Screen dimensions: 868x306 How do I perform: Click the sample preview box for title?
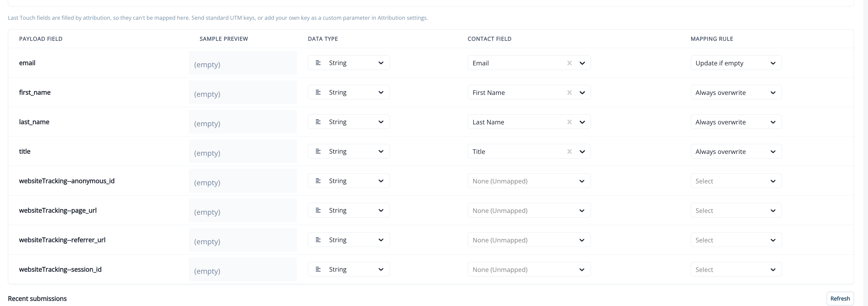(x=243, y=151)
